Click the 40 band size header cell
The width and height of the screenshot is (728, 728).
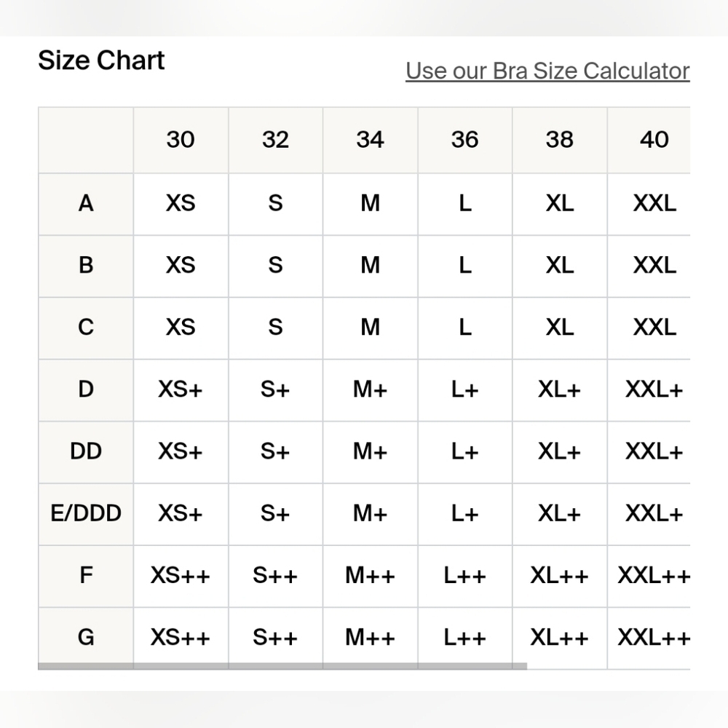pos(649,140)
